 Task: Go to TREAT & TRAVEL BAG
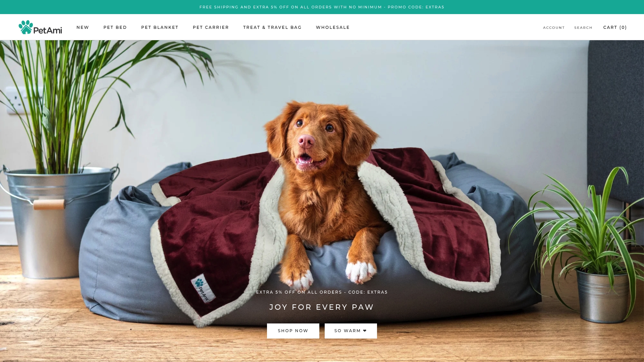(x=272, y=27)
